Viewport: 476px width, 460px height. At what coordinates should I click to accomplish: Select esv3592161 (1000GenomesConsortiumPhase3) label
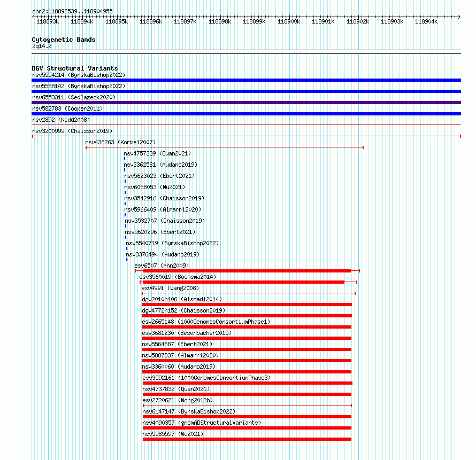click(x=206, y=378)
